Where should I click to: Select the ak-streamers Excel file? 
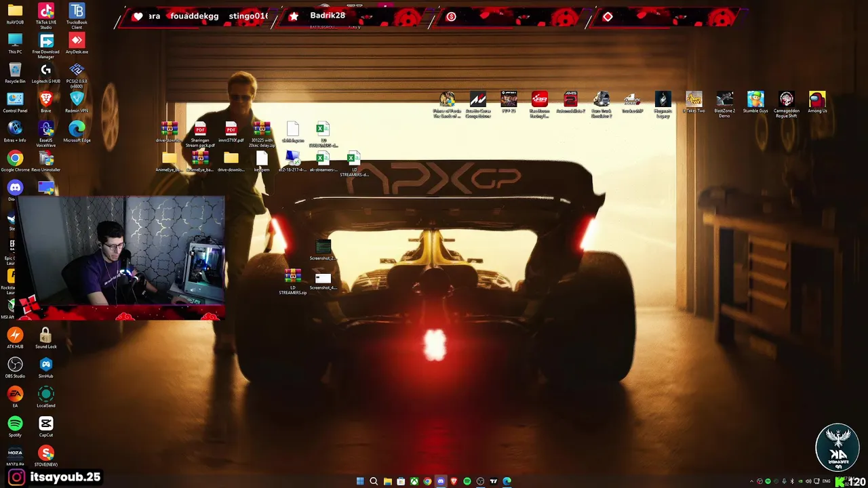click(323, 162)
